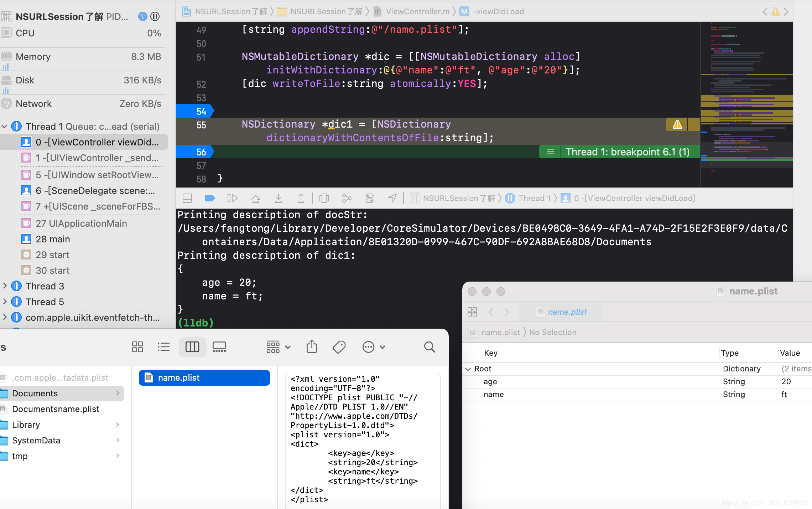Open Finder group-by dropdown

pyautogui.click(x=279, y=347)
